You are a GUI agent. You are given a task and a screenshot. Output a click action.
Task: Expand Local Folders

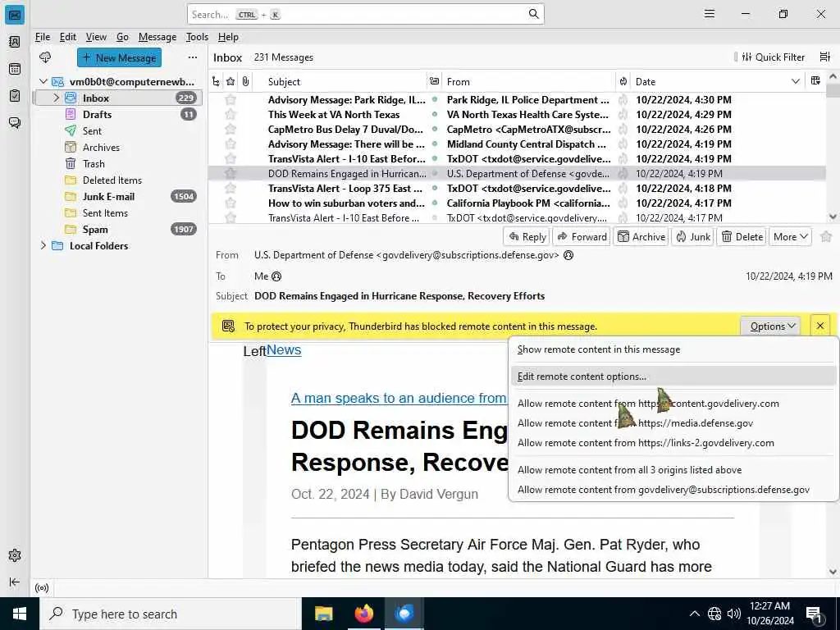pyautogui.click(x=43, y=245)
